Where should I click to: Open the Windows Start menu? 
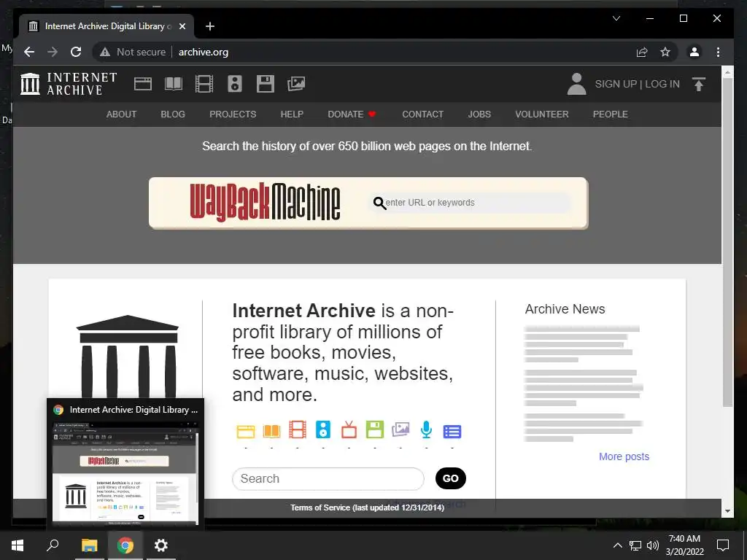(18, 545)
